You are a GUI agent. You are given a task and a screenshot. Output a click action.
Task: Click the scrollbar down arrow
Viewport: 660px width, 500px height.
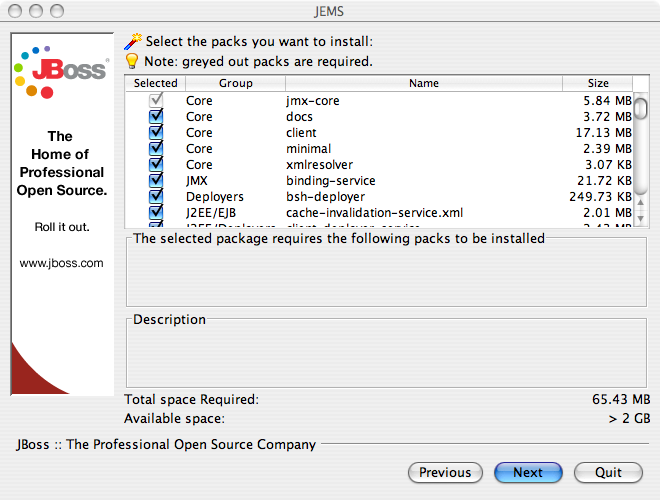(641, 218)
